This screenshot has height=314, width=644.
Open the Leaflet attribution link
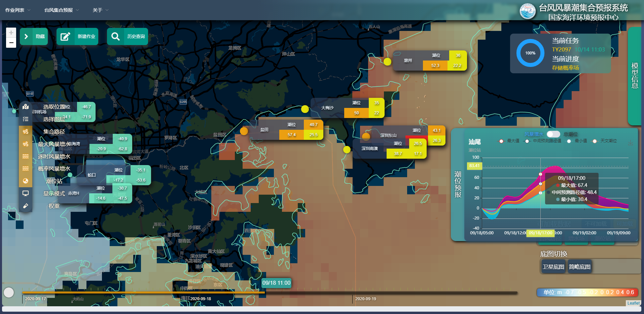(x=633, y=303)
